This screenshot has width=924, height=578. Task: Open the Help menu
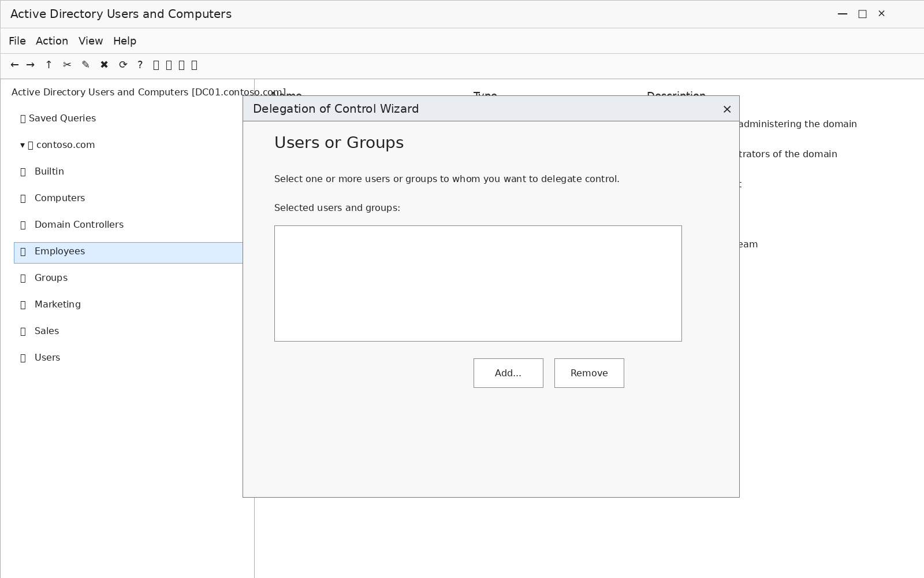(125, 41)
